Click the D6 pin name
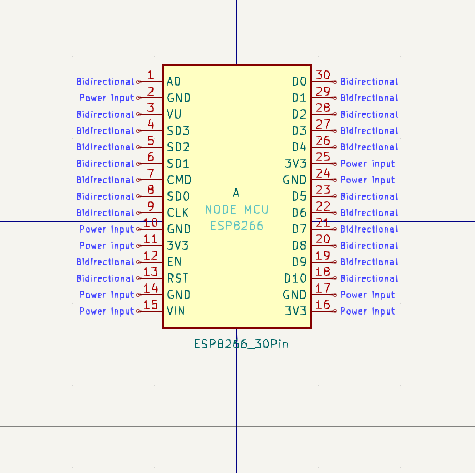 (x=299, y=213)
